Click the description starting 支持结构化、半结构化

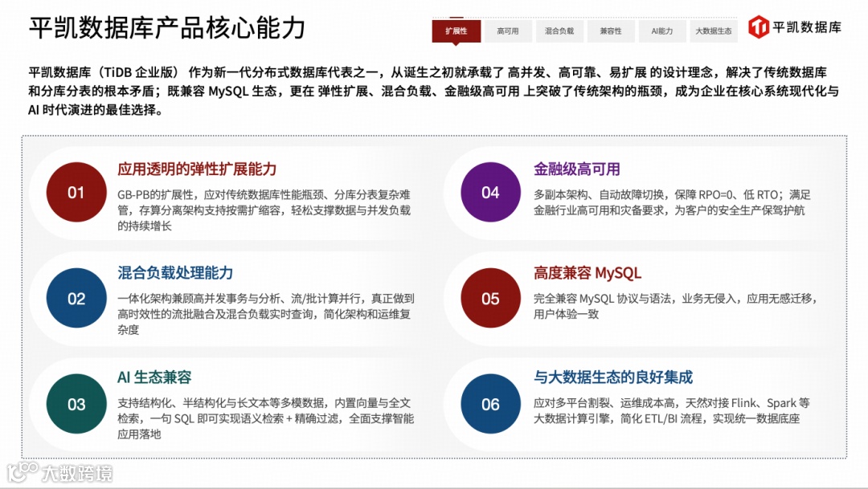(x=265, y=418)
